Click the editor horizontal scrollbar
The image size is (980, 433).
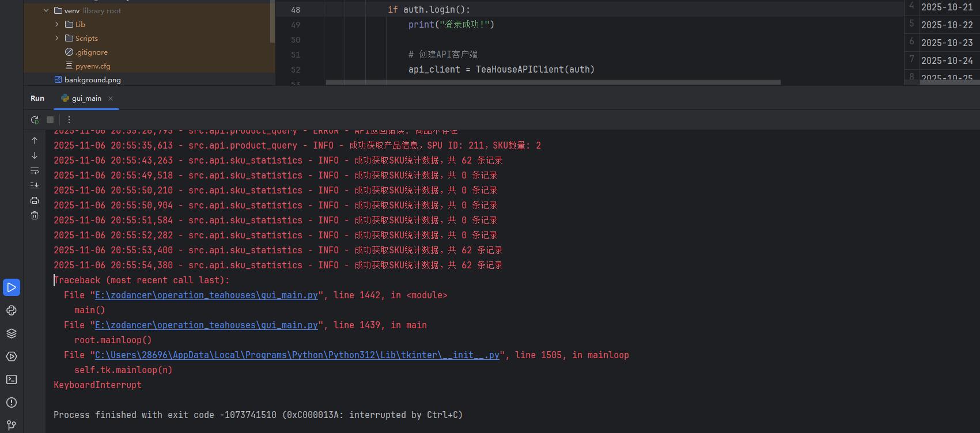[553, 82]
